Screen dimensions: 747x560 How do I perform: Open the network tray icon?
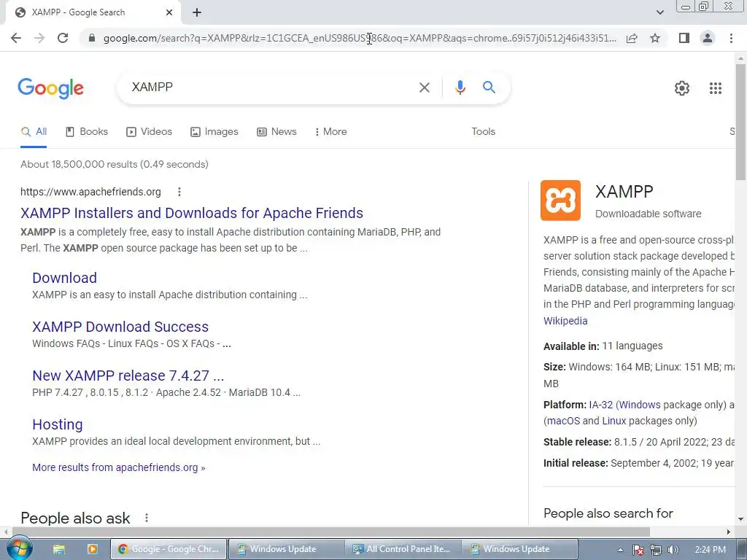(x=656, y=550)
